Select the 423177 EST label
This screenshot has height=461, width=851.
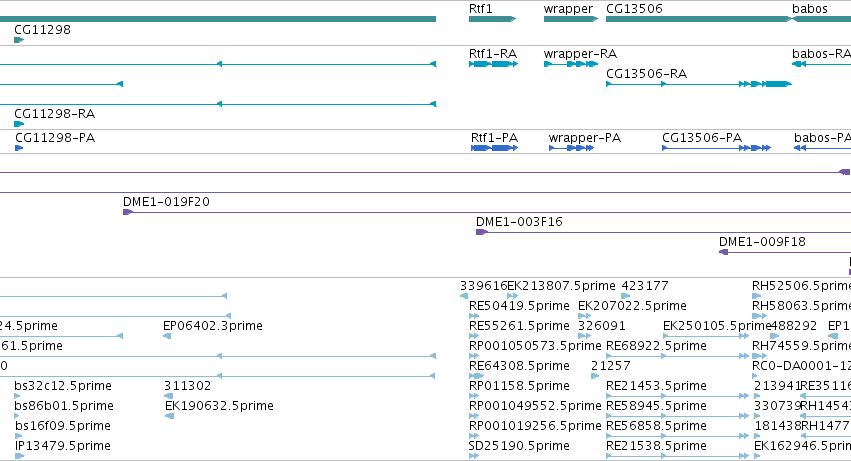pyautogui.click(x=645, y=286)
